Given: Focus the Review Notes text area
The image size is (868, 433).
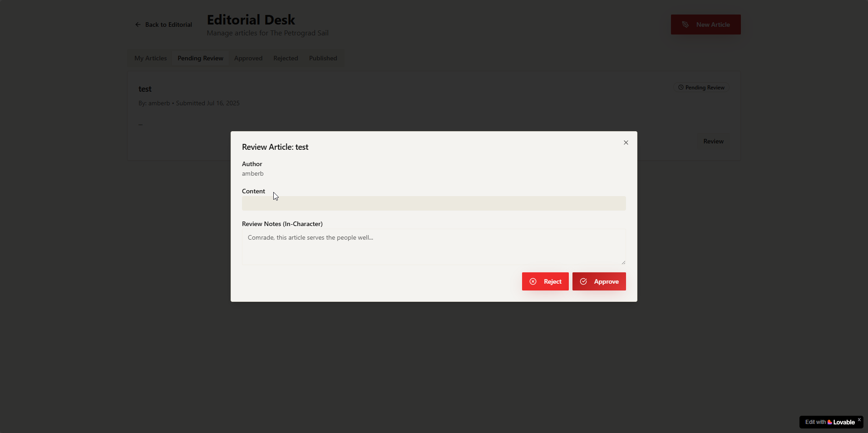Looking at the screenshot, I should point(434,247).
